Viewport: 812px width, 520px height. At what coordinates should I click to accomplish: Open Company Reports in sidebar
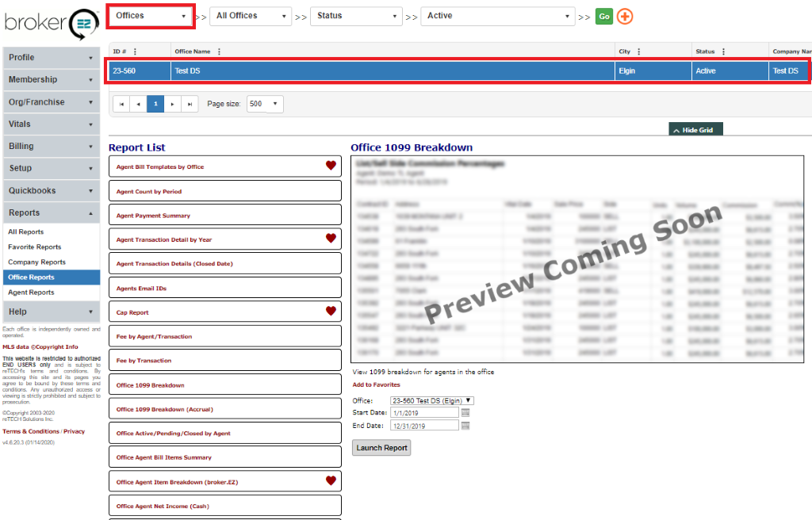pos(36,262)
